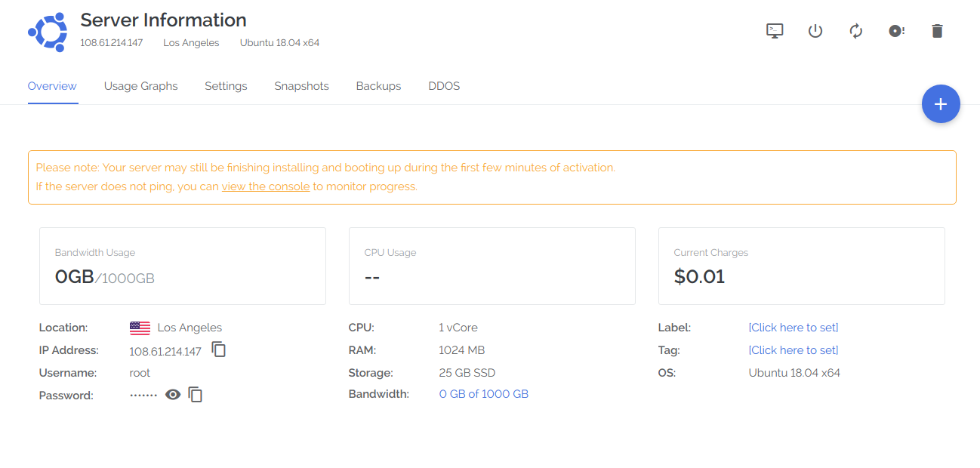
Task: Reveal the password with the eye icon
Action: tap(173, 395)
